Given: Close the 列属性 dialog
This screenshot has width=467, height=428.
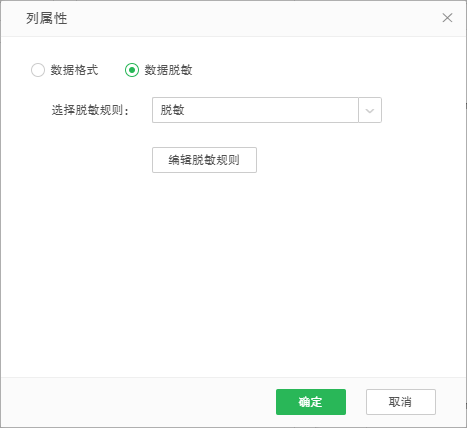Looking at the screenshot, I should pos(447,18).
